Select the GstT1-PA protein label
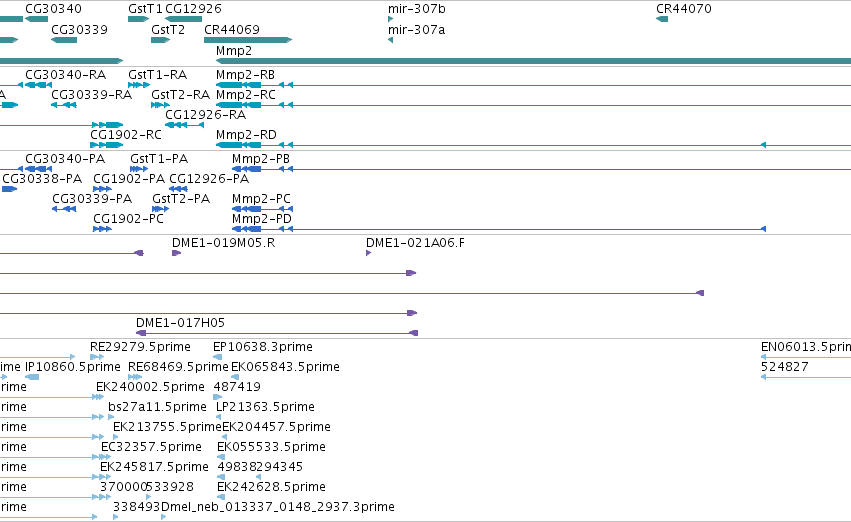 (159, 158)
